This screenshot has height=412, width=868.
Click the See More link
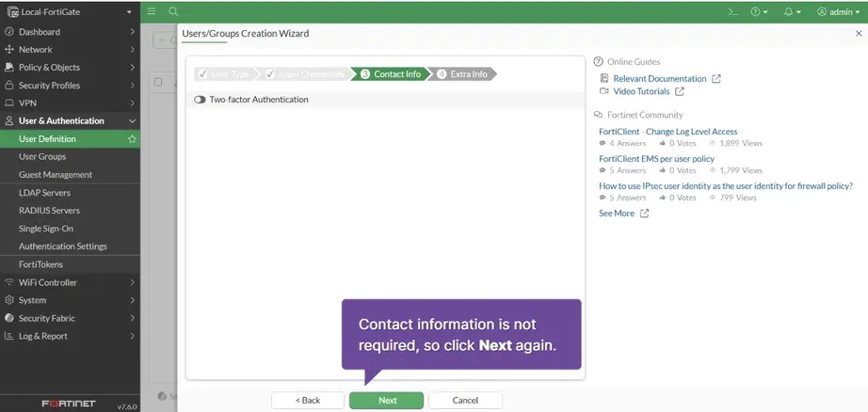coord(617,213)
